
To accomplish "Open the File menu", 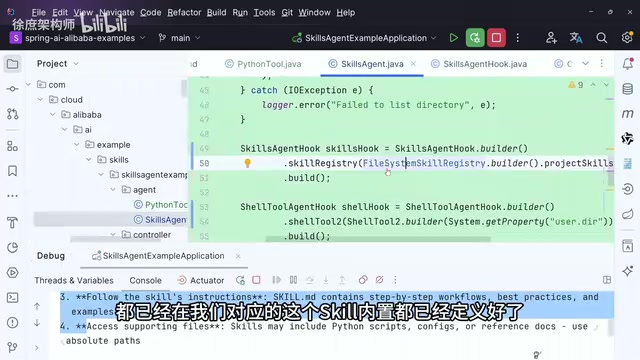I will tap(38, 13).
